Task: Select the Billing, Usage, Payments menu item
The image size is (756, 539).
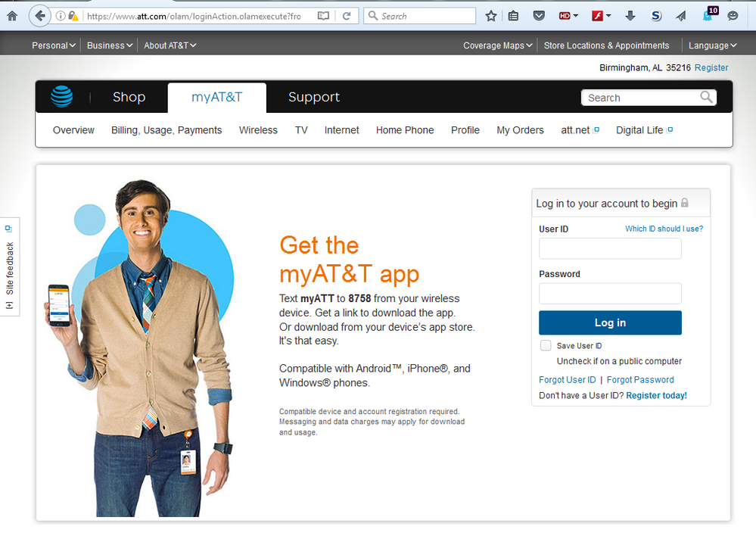Action: (168, 129)
